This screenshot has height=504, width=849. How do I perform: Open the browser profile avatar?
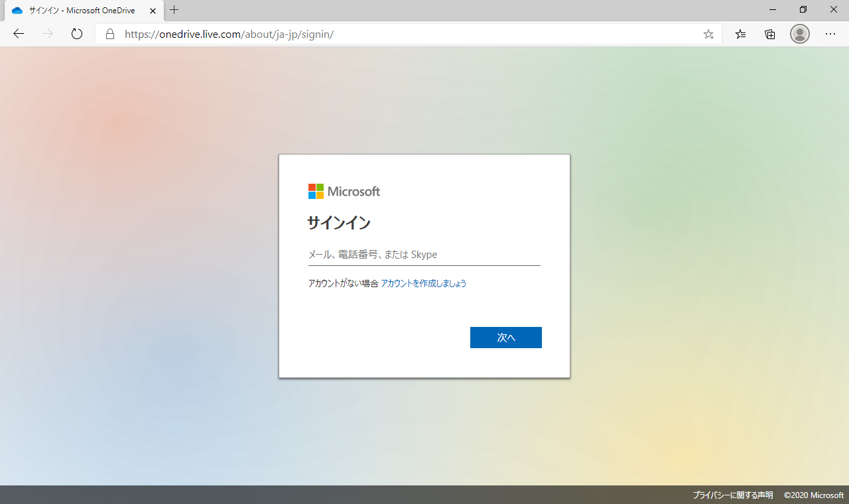coord(800,34)
